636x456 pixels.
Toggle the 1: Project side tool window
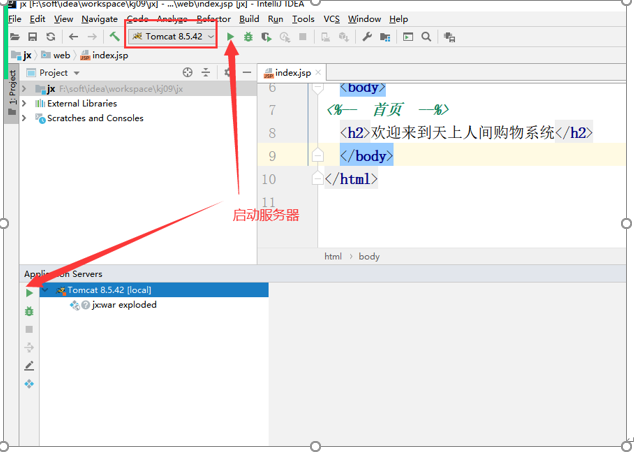tap(12, 93)
